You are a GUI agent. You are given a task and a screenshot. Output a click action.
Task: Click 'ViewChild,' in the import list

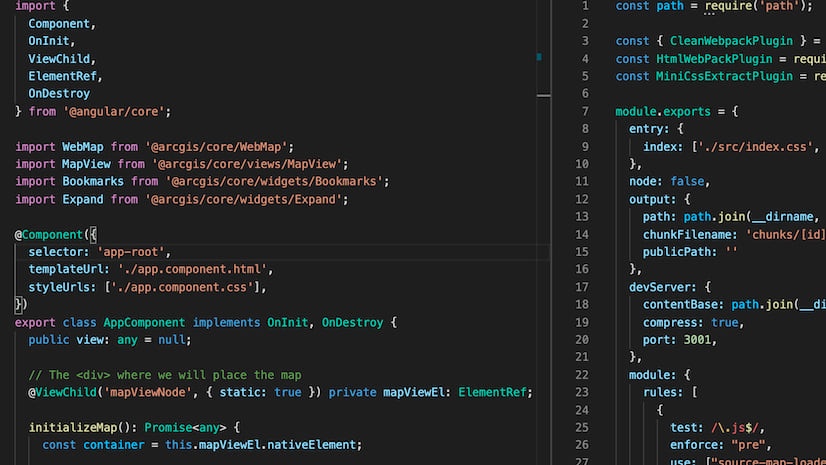pos(62,59)
